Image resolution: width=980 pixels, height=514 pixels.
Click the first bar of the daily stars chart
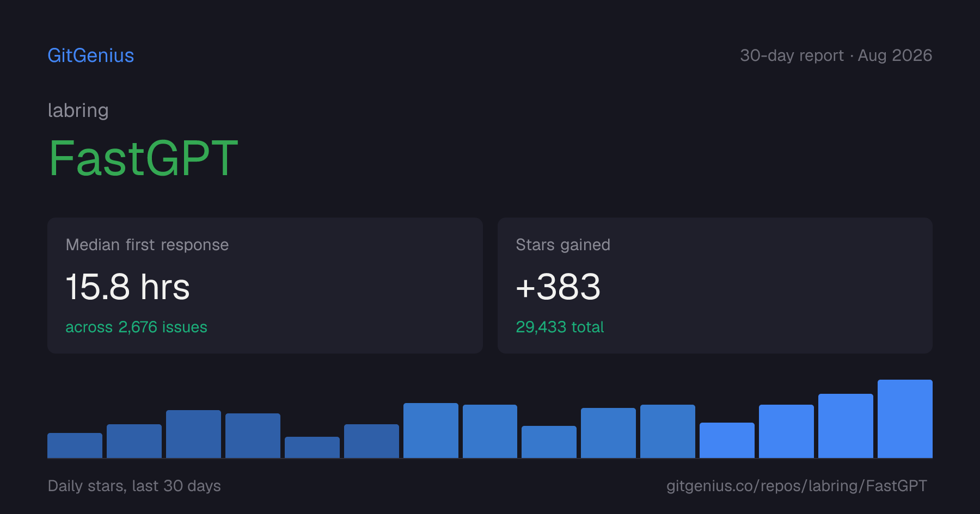pyautogui.click(x=75, y=445)
